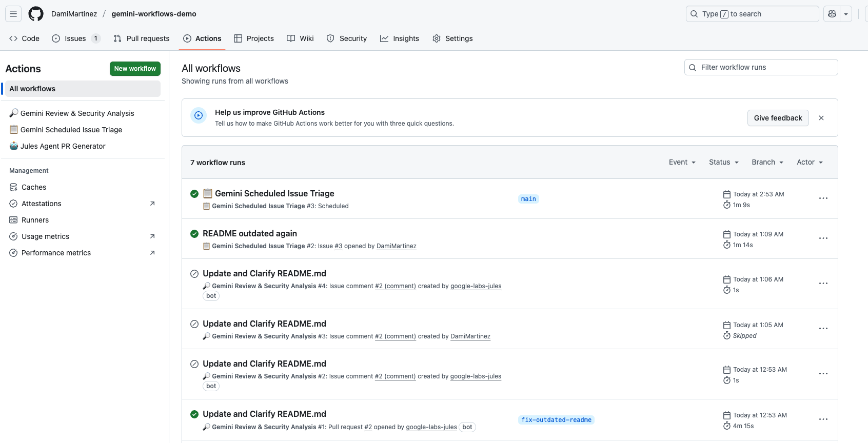Click skipped status icon of run #3 row
The image size is (868, 443).
coord(194,324)
